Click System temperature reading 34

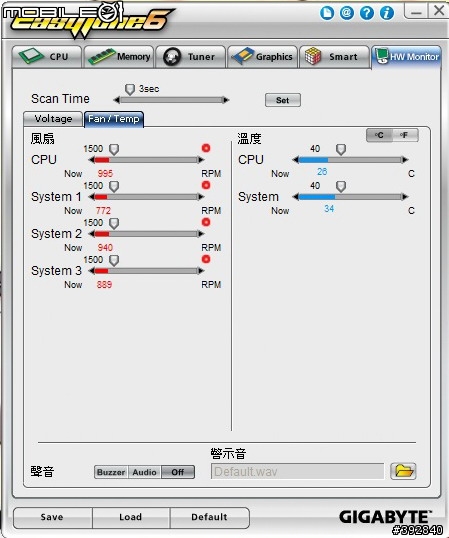329,209
